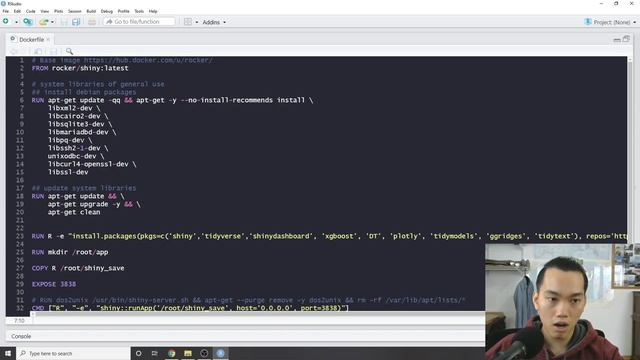Open the Code menu
This screenshot has height=360, width=640.
31,11
